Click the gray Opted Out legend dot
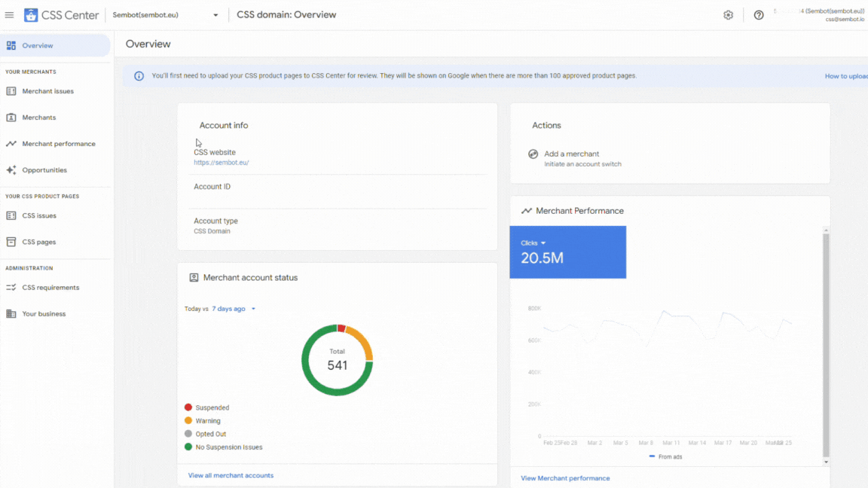Viewport: 868px width, 488px height. coord(188,434)
